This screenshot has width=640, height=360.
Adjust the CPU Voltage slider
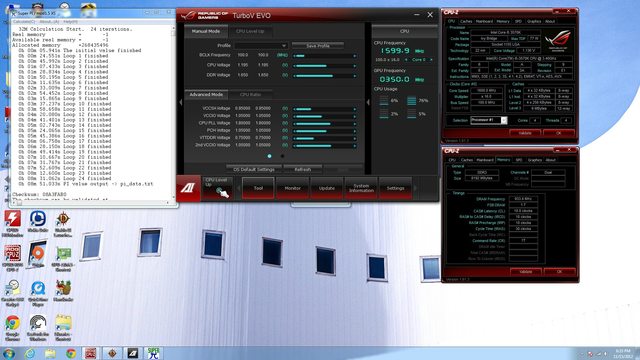tap(324, 65)
